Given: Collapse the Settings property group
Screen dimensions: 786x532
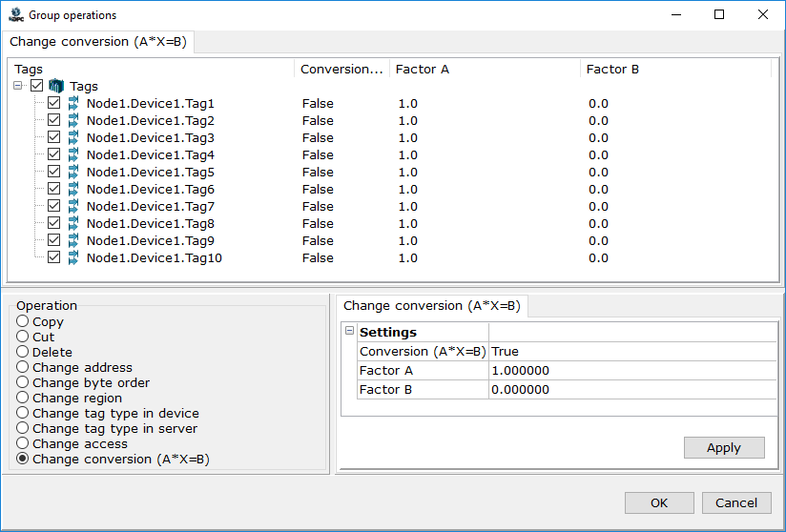Looking at the screenshot, I should coord(350,331).
